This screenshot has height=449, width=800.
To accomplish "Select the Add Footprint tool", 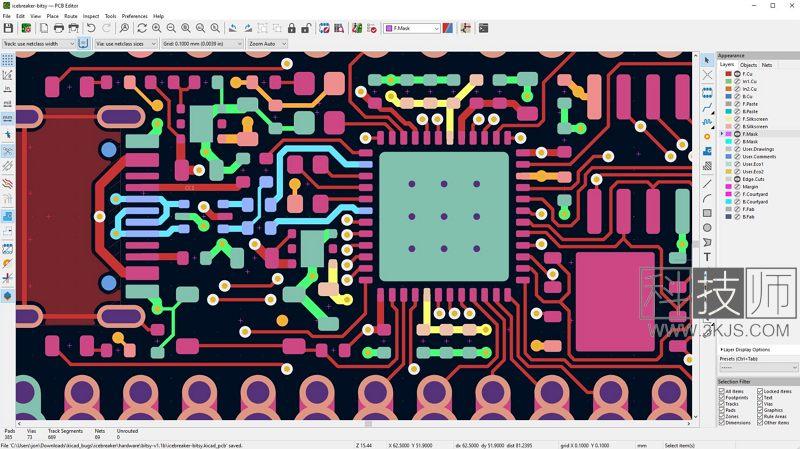I will click(707, 93).
